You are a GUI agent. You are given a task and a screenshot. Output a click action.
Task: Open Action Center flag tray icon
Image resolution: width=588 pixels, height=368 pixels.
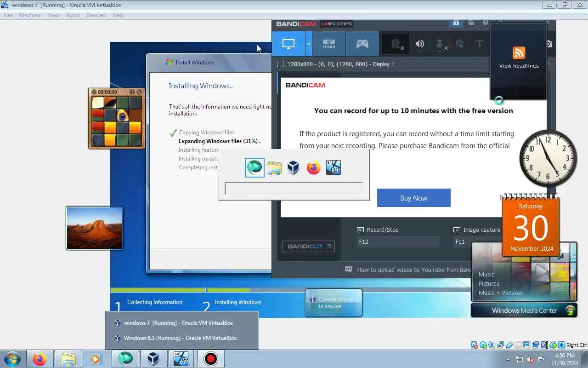tap(542, 359)
